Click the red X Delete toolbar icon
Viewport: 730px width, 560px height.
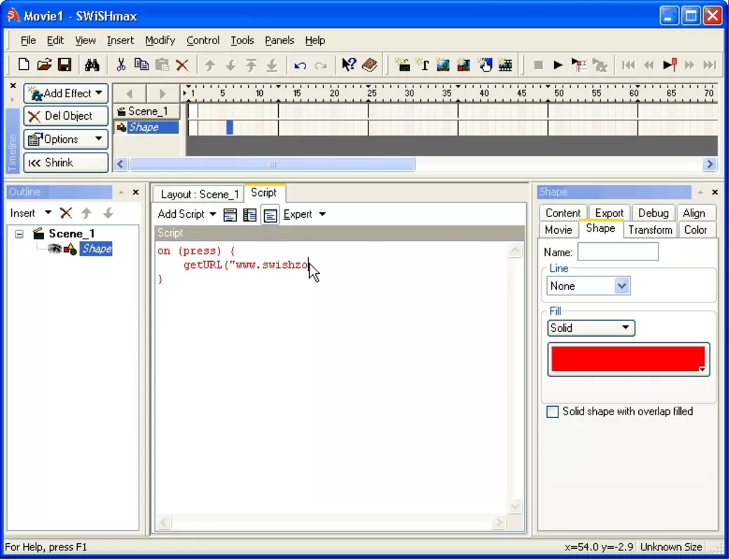pos(182,65)
